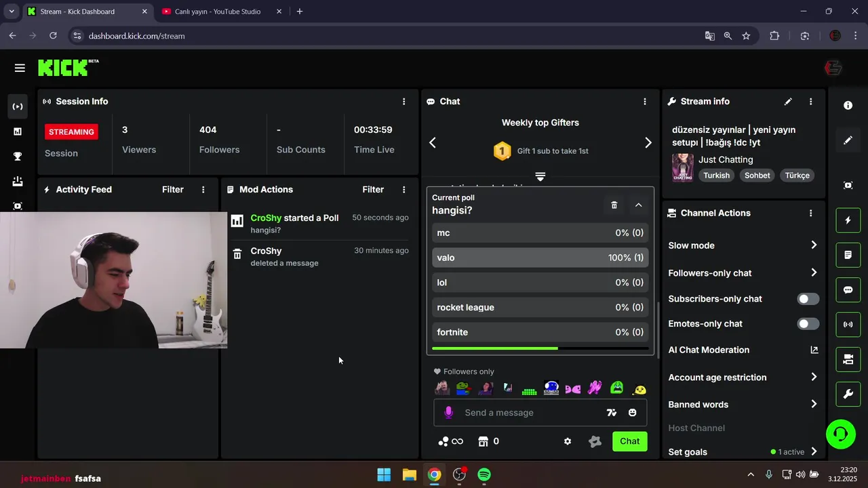
Task: Open Stream info three-dot menu
Action: click(810, 102)
